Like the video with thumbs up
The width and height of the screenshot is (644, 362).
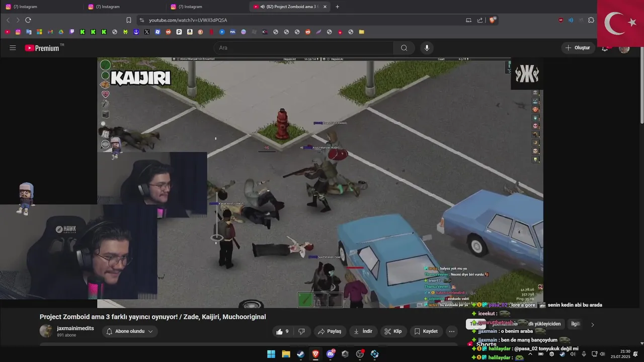(x=283, y=331)
